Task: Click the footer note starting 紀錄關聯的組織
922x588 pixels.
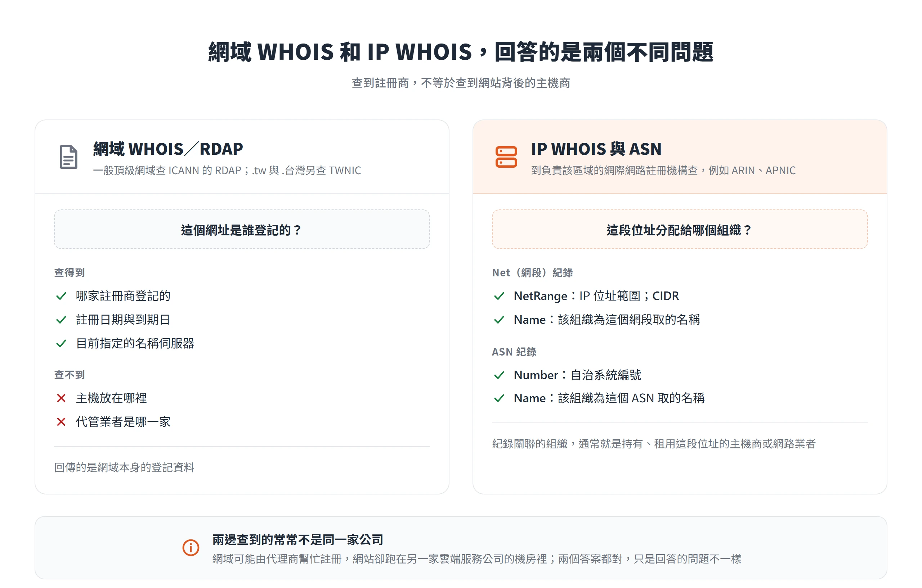Action: click(x=654, y=444)
